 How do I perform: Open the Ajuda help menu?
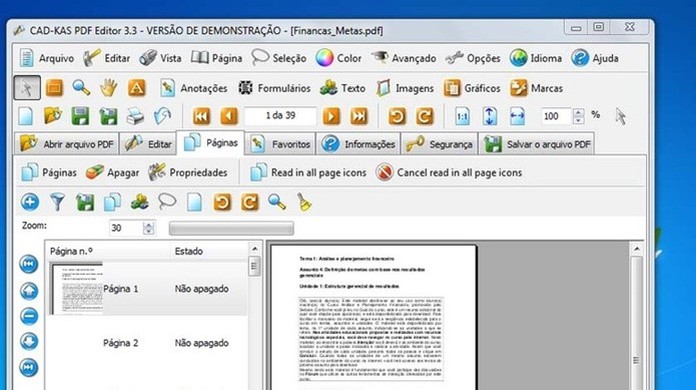click(x=595, y=58)
